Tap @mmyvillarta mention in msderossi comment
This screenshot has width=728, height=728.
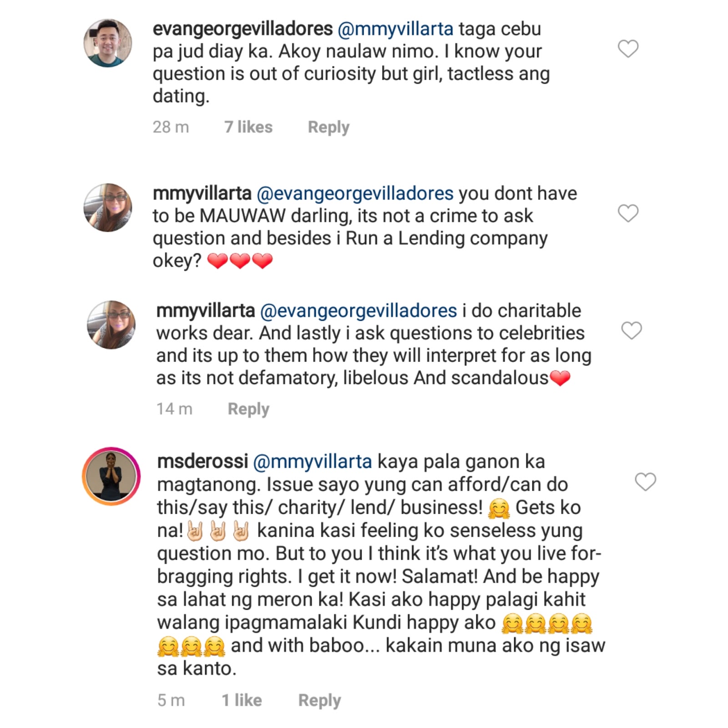(313, 462)
